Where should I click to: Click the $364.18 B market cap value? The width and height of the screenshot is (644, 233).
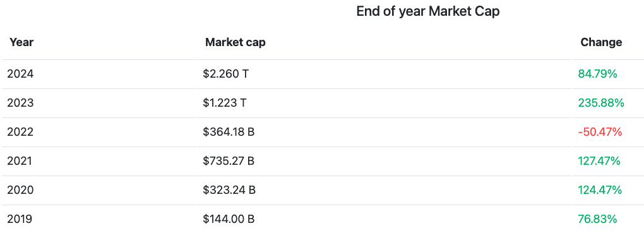coord(229,132)
